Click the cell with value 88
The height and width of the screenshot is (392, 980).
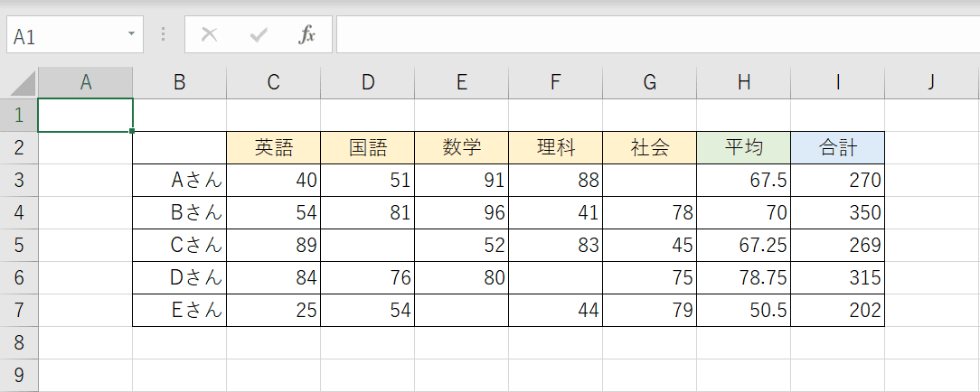[556, 181]
